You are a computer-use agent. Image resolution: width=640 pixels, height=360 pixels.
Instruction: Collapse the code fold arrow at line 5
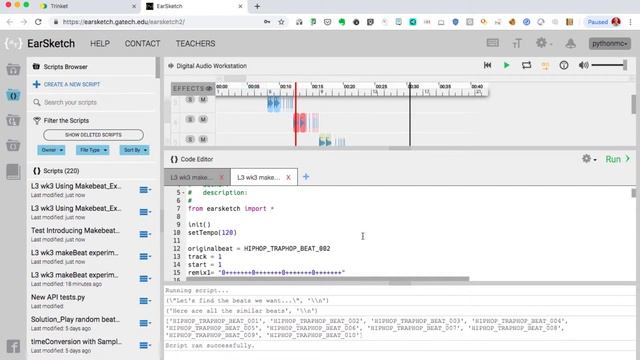(183, 193)
